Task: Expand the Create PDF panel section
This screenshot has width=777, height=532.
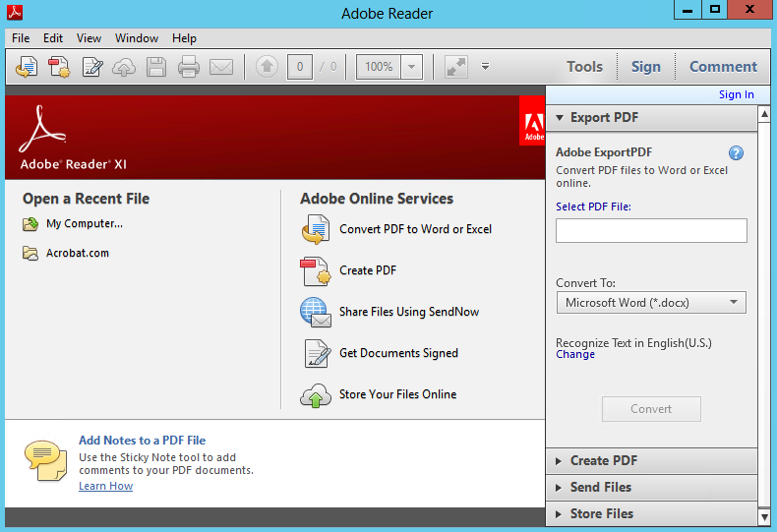Action: pos(651,460)
